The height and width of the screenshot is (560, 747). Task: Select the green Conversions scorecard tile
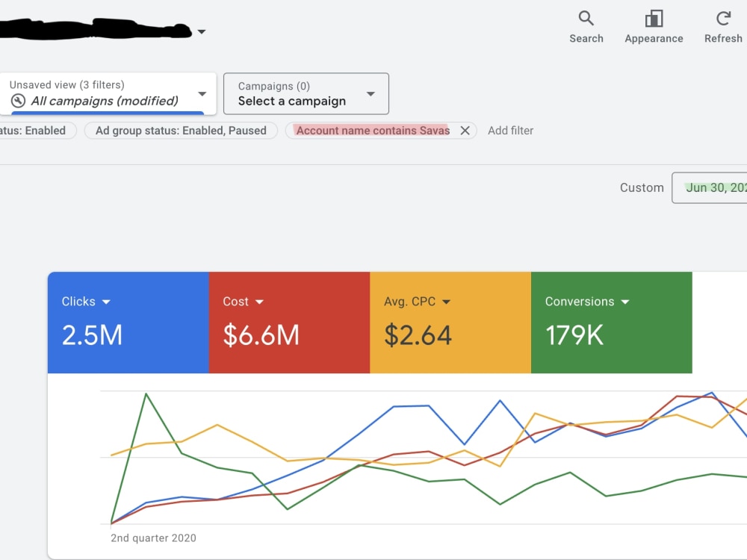(611, 323)
